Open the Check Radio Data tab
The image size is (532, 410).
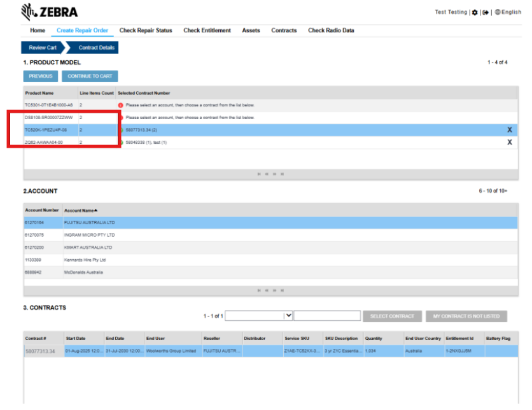click(331, 30)
